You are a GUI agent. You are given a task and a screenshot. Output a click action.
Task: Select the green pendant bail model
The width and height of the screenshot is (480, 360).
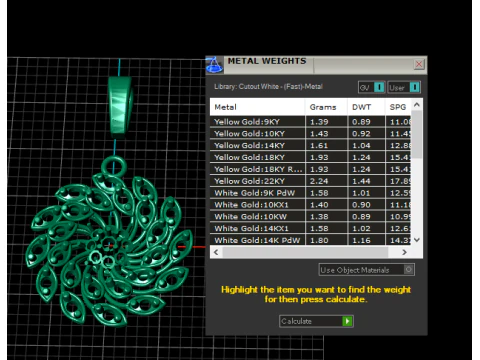[120, 107]
